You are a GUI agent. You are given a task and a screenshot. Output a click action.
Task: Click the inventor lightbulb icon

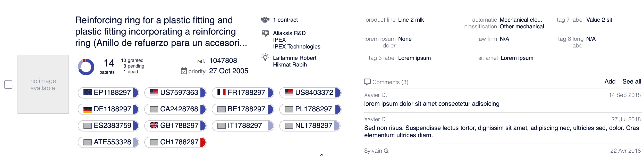pyautogui.click(x=265, y=57)
